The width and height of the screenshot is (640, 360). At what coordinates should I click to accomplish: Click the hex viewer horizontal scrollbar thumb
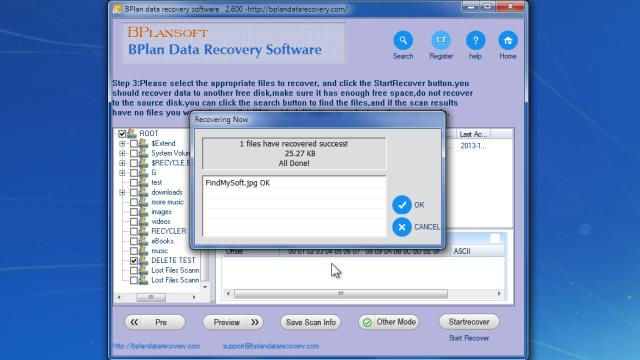341,293
